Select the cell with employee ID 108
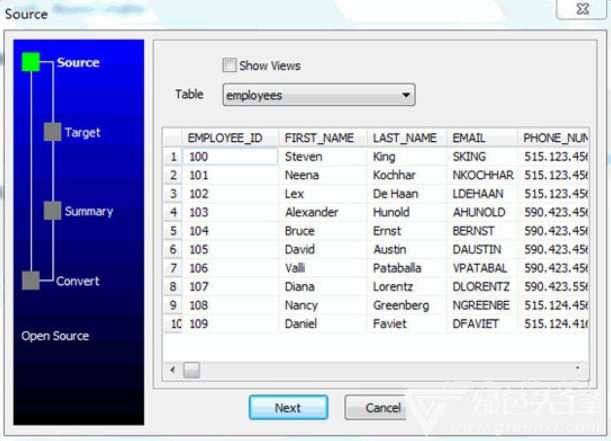This screenshot has height=441, width=611. [x=230, y=305]
